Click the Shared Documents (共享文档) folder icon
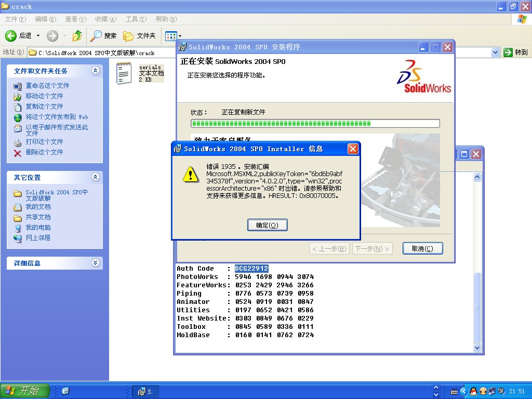 click(x=18, y=218)
